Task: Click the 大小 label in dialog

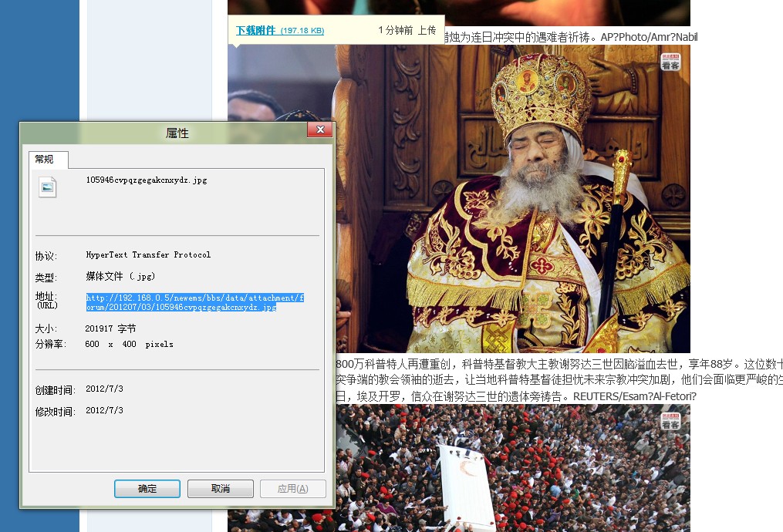Action: 46,329
